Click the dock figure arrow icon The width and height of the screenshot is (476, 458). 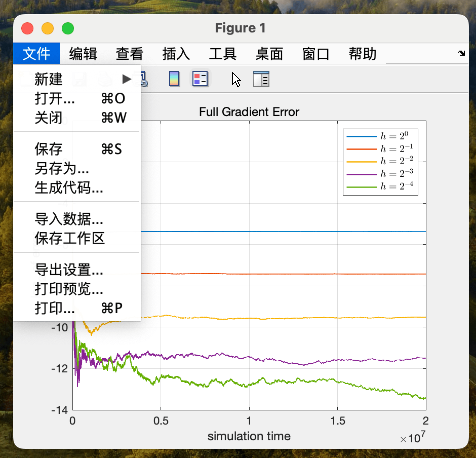pos(461,53)
